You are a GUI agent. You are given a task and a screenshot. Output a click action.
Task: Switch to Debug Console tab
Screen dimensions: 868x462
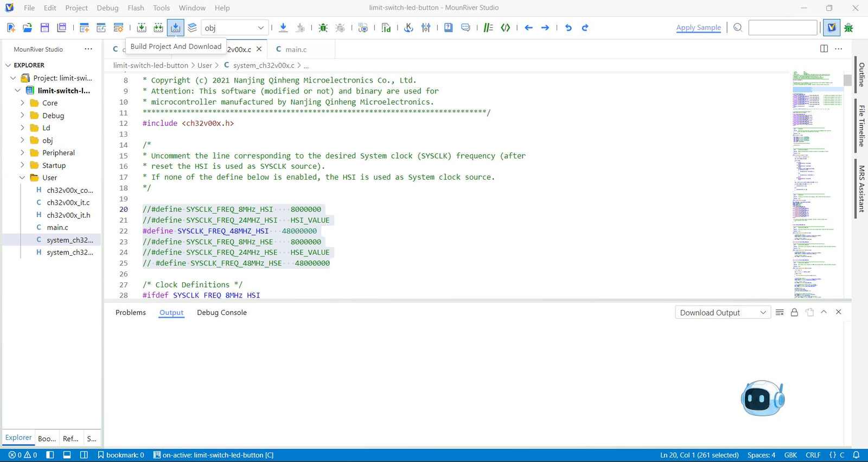(222, 313)
